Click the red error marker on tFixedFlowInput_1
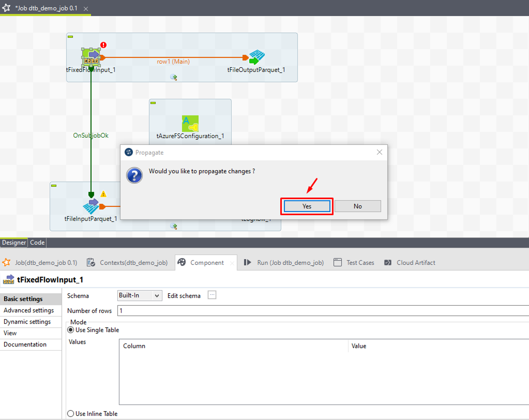The image size is (529, 420). point(104,45)
